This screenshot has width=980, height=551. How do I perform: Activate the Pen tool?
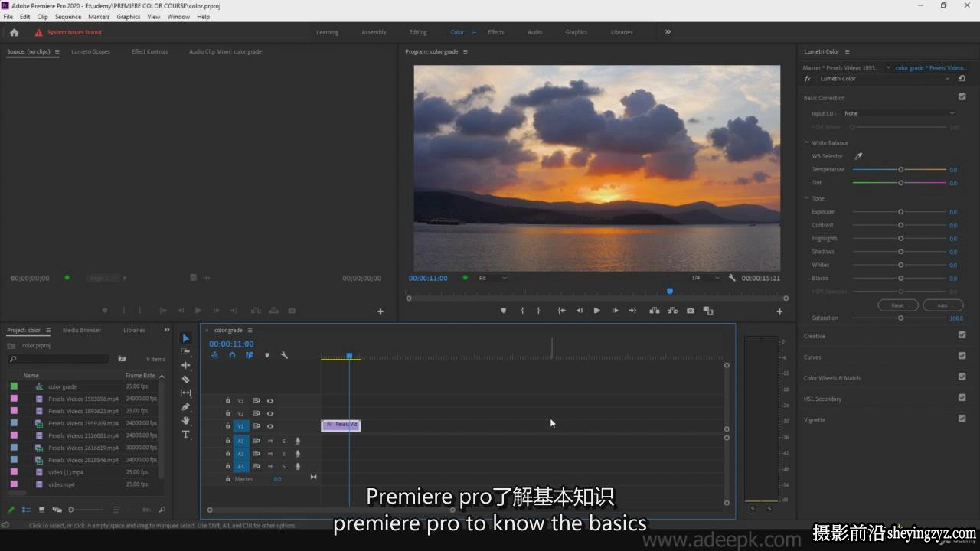pyautogui.click(x=185, y=407)
